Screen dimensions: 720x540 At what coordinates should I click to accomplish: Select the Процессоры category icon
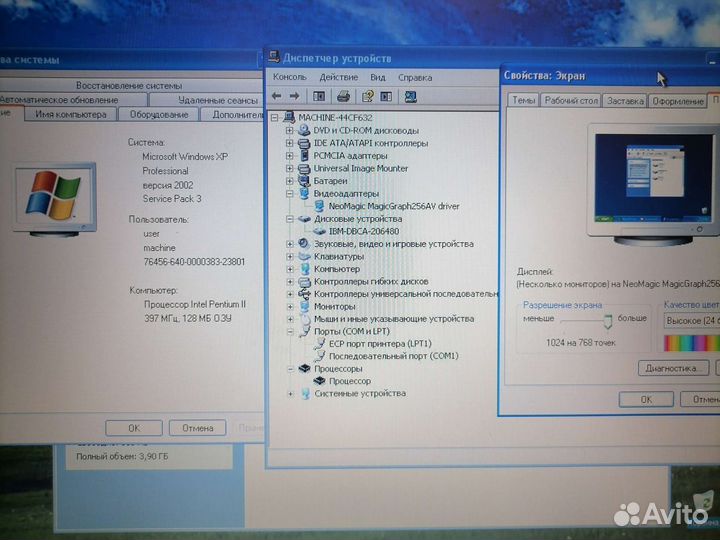tap(304, 369)
